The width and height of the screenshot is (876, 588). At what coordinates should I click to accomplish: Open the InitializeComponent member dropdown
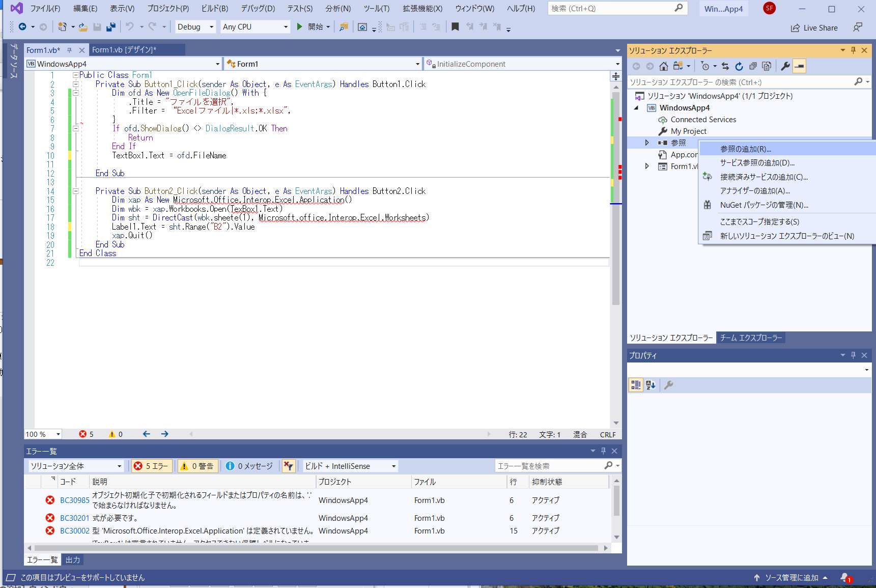tap(523, 64)
